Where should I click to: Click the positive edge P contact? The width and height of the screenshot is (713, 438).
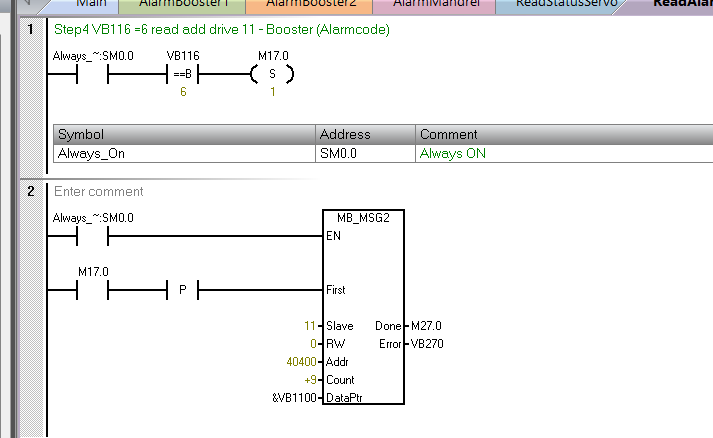183,291
